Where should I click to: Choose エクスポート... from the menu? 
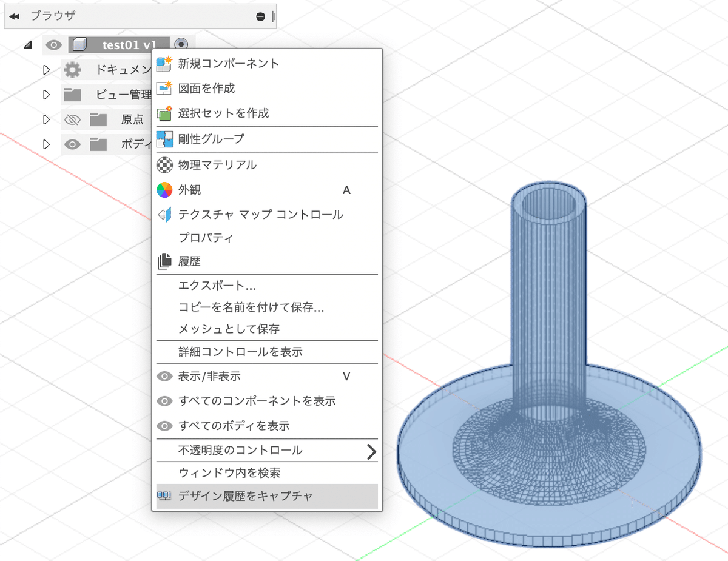point(267,286)
